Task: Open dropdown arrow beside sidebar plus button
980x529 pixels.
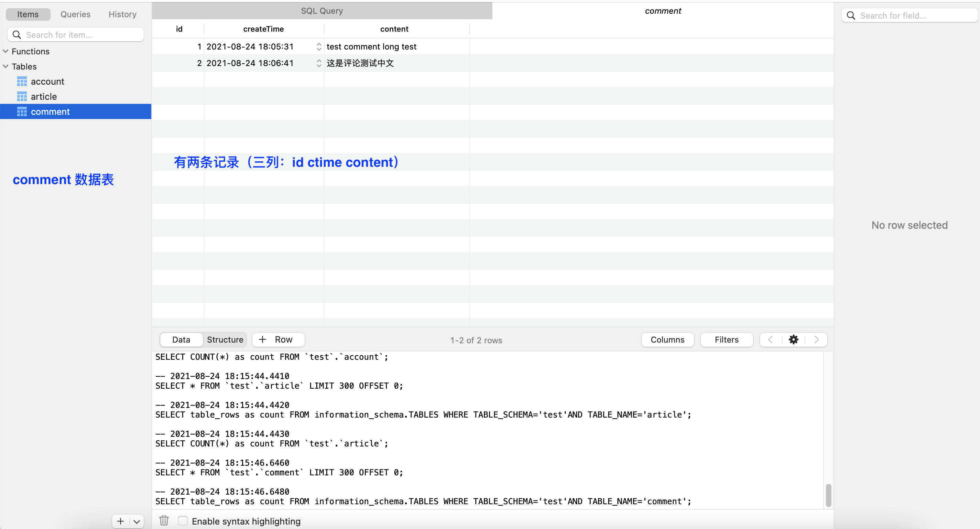Action: [137, 521]
